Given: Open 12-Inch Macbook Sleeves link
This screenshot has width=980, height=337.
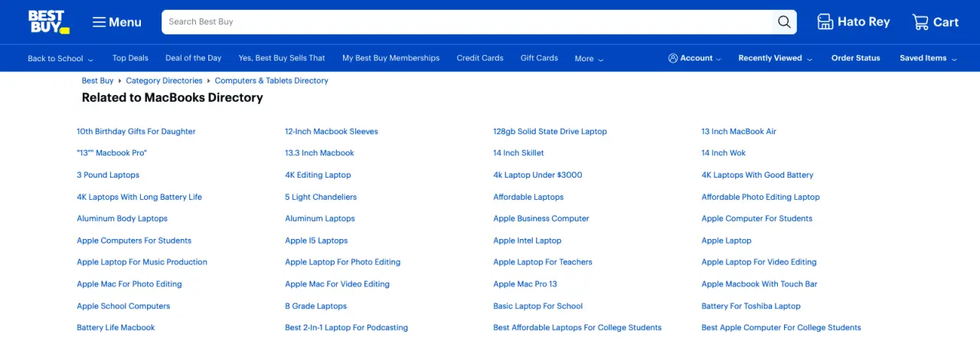Looking at the screenshot, I should 332,132.
